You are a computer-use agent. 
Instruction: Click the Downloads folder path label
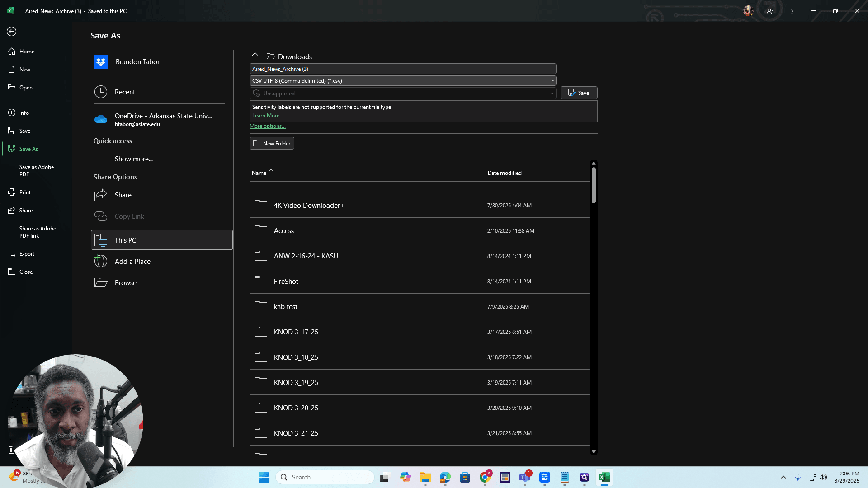tap(295, 57)
